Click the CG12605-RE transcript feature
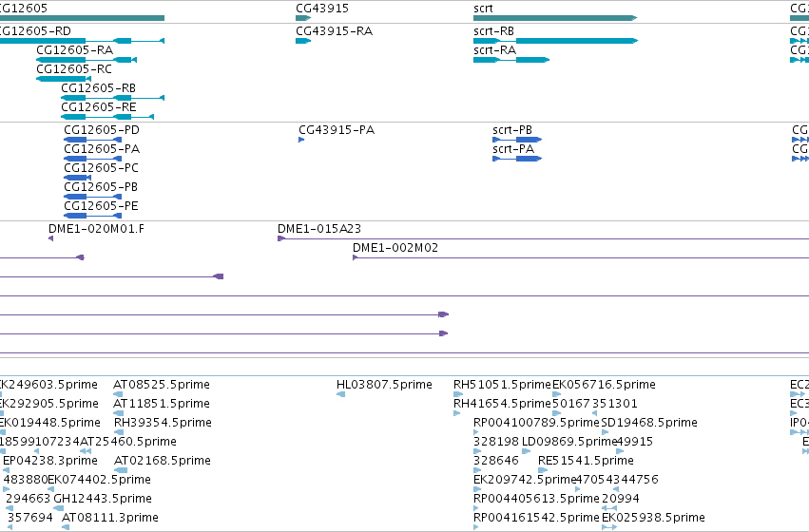This screenshot has height=532, width=809. coord(107,117)
